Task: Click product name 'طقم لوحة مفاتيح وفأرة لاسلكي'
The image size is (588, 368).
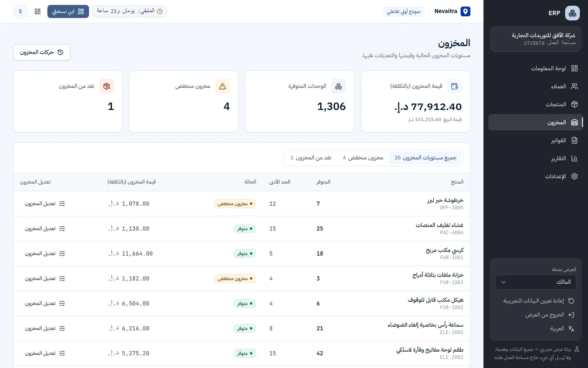Action: [x=430, y=350]
